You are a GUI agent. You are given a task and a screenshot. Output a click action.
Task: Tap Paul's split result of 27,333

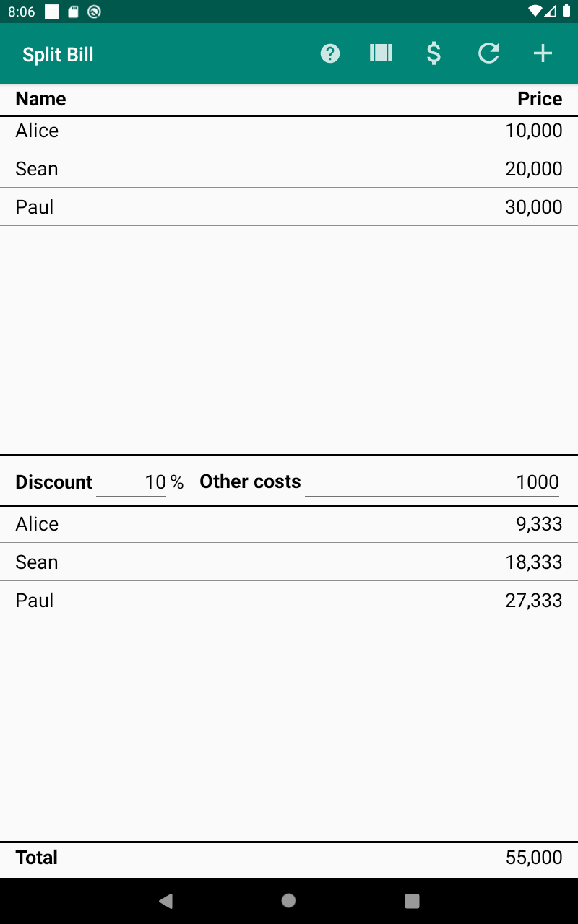(289, 601)
